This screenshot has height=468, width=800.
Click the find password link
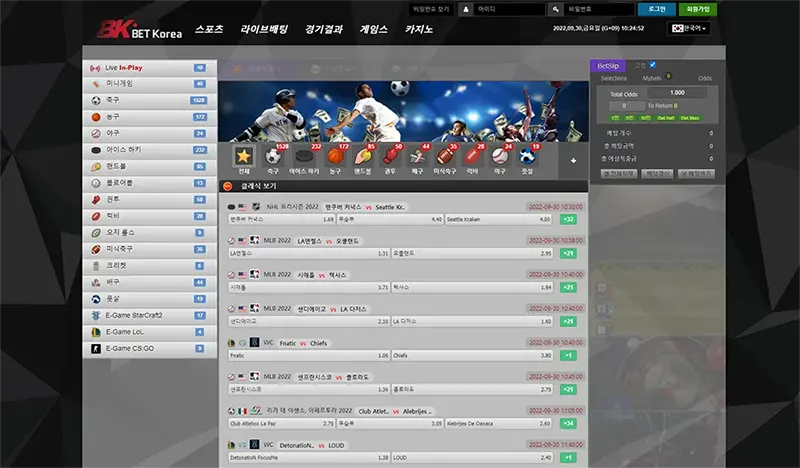[431, 9]
